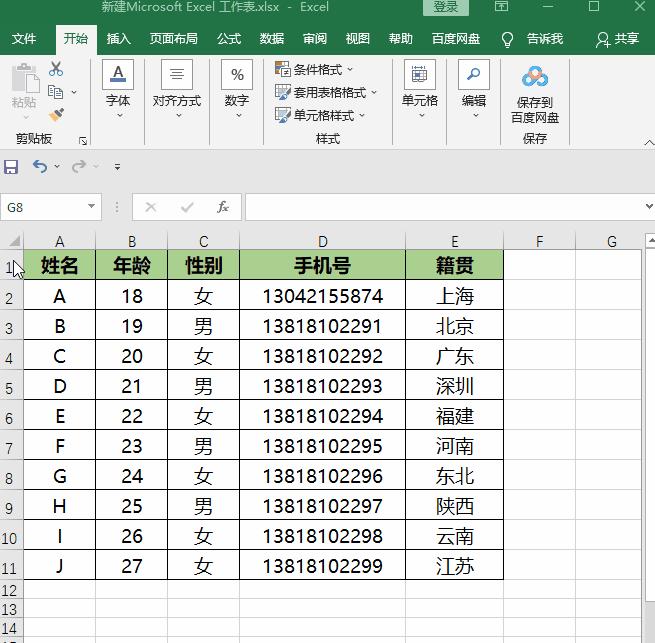Open the Alignment (对齐方式) group
The width and height of the screenshot is (655, 643).
pos(177,88)
